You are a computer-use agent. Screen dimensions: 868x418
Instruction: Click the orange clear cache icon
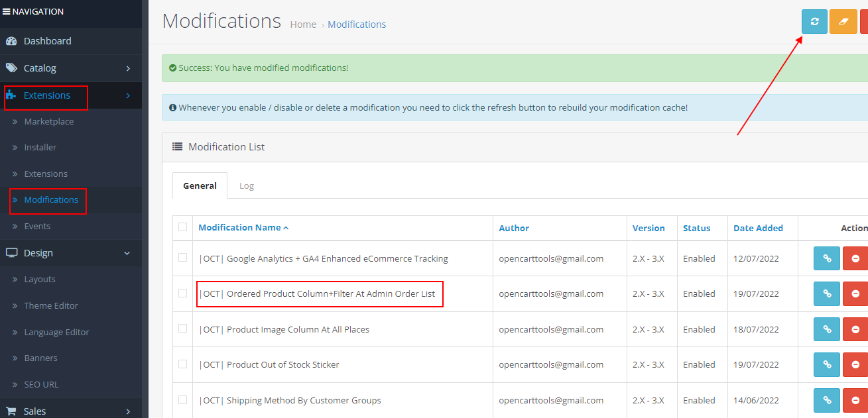click(843, 21)
